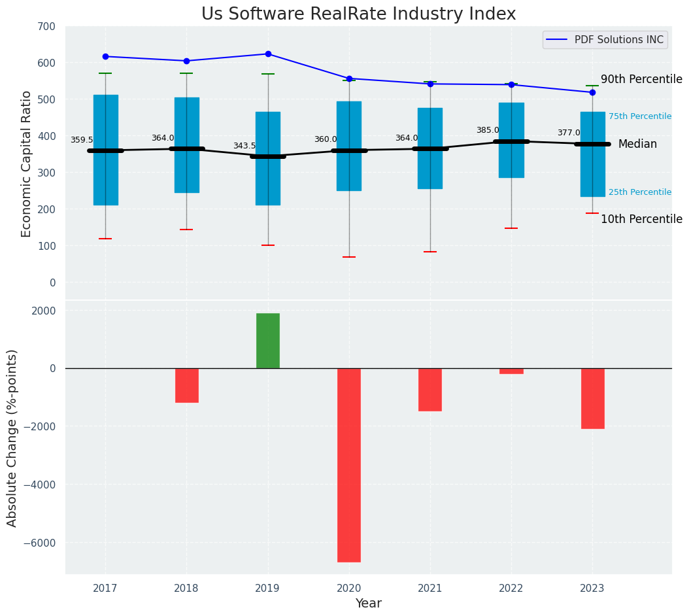This screenshot has height=616, width=689.
Task: Click the Median annotation text
Action: point(637,144)
